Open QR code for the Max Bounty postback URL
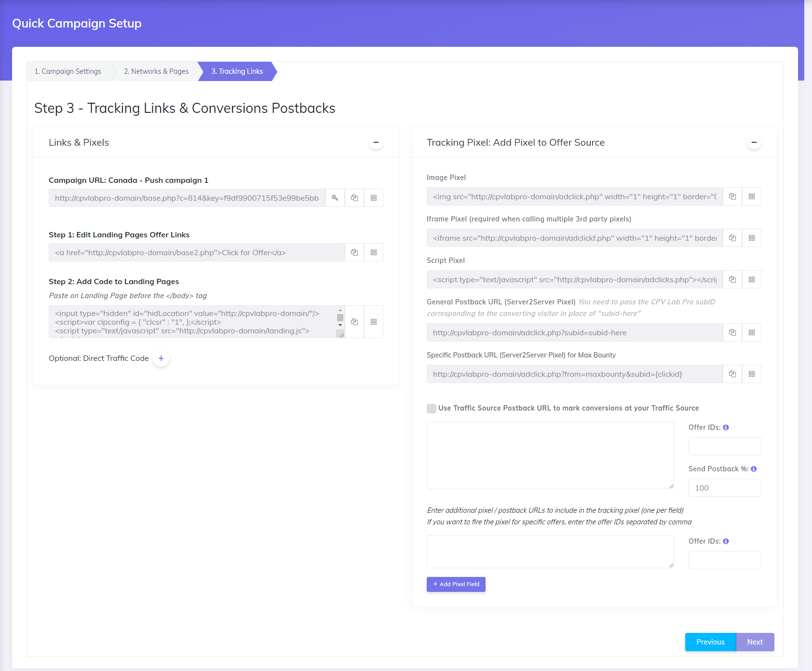 pos(752,374)
